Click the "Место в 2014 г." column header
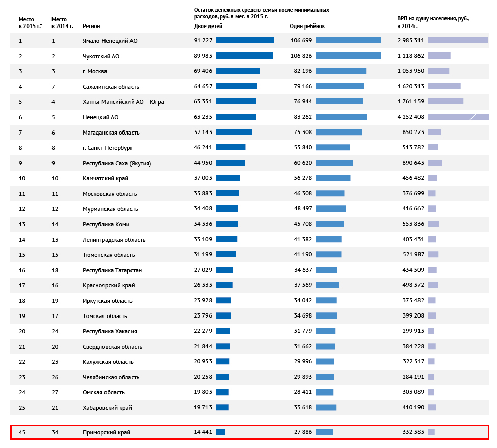 (62, 22)
